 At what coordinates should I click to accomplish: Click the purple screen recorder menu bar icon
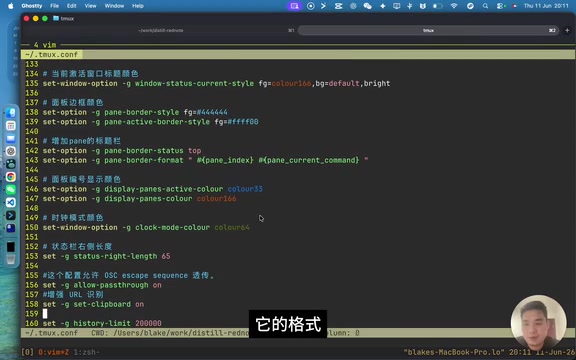(x=294, y=6)
